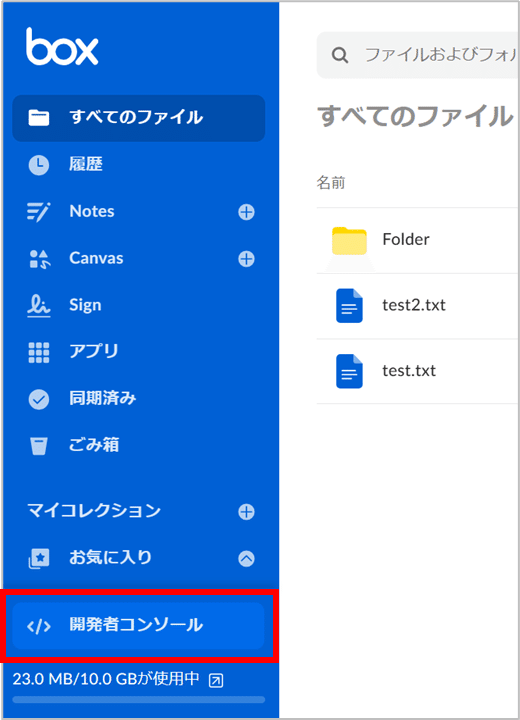Click the folder icon beside すべてのファイル
This screenshot has width=520, height=720.
39,118
